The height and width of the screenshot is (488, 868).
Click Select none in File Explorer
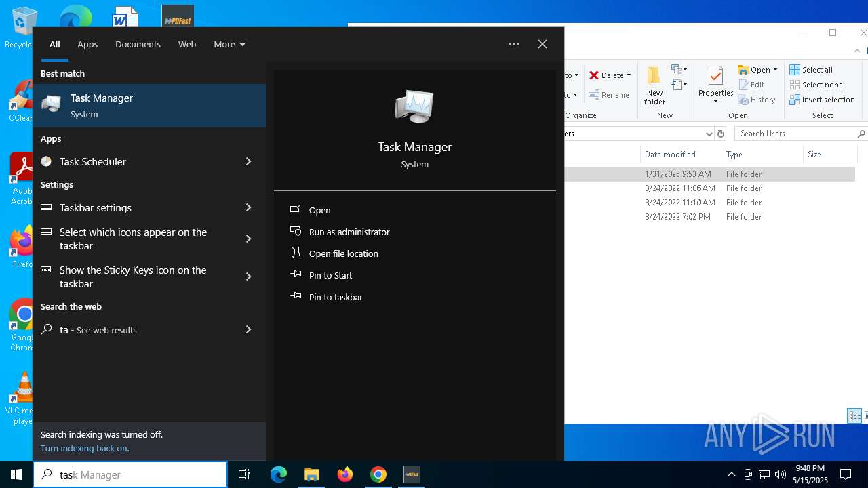click(x=816, y=85)
